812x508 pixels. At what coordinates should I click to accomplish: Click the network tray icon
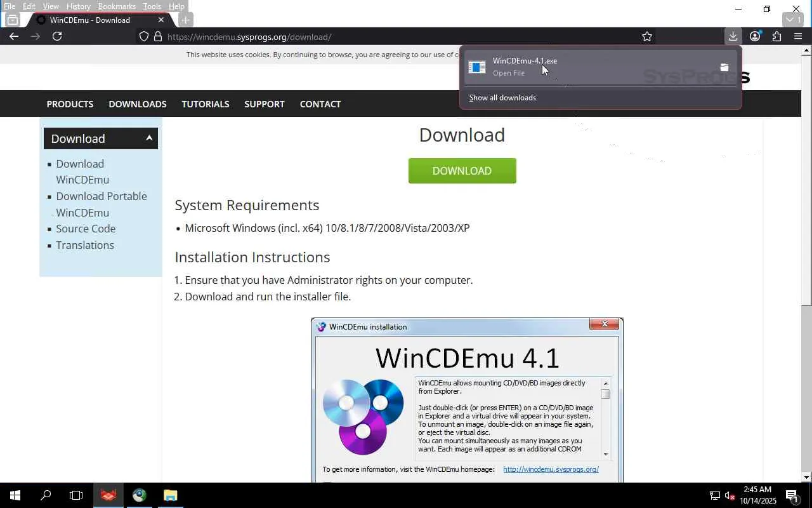pyautogui.click(x=714, y=496)
